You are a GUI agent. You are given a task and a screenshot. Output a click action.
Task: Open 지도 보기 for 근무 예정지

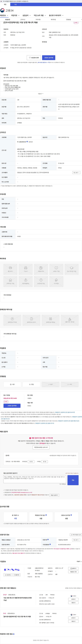tap(76, 173)
